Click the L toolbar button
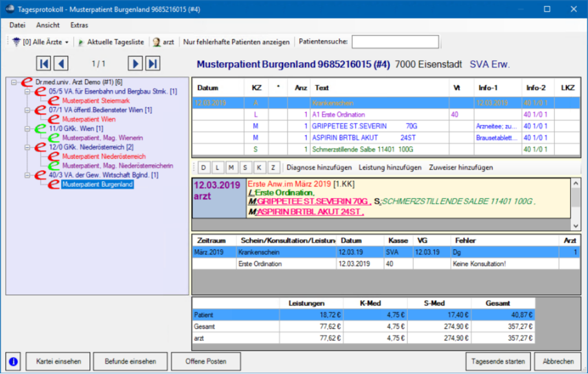Image resolution: width=588 pixels, height=374 pixels. coord(217,168)
